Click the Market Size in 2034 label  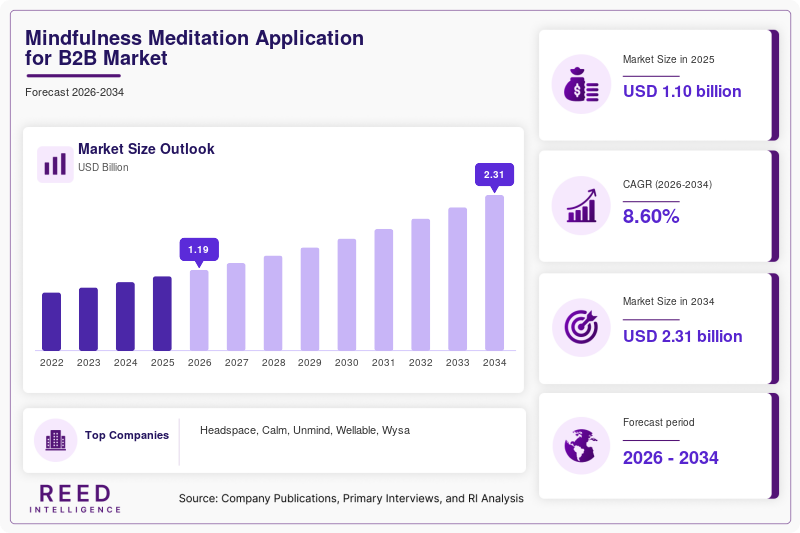click(668, 301)
